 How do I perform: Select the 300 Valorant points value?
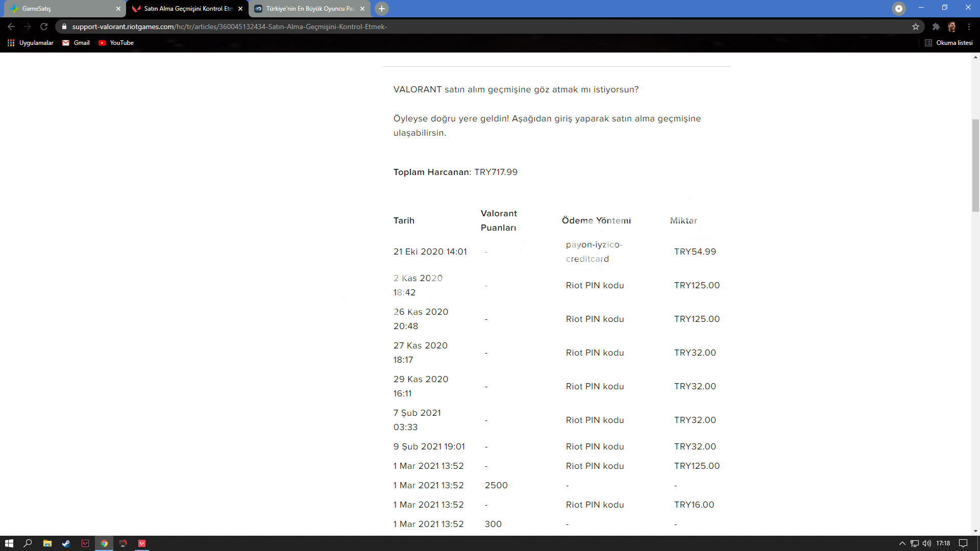click(x=493, y=524)
